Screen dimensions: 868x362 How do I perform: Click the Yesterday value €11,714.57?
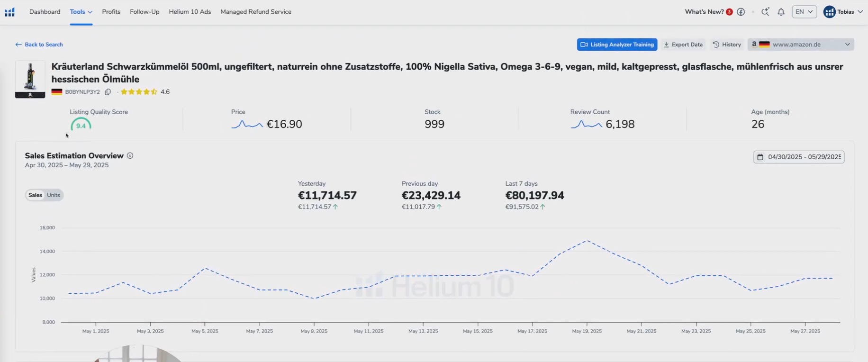point(327,195)
